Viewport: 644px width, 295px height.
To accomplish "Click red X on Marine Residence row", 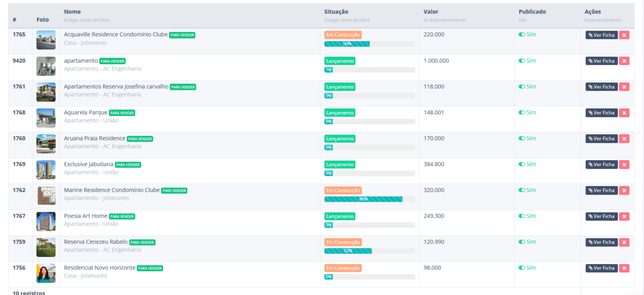I will click(x=624, y=191).
